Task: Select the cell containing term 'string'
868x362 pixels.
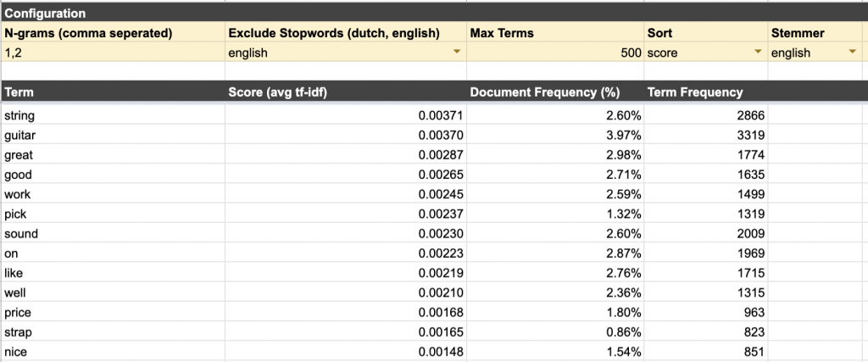Action: tap(114, 114)
